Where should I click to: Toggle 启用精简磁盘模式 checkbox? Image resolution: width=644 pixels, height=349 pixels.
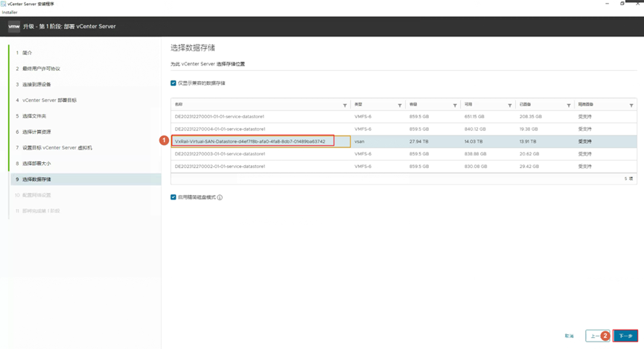pos(173,197)
